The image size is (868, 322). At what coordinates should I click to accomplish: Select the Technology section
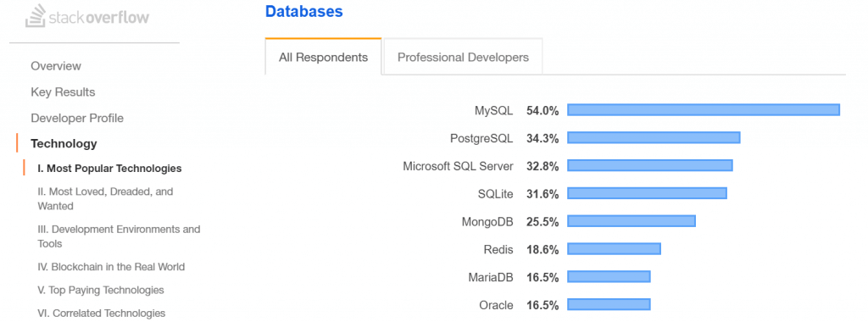(64, 144)
